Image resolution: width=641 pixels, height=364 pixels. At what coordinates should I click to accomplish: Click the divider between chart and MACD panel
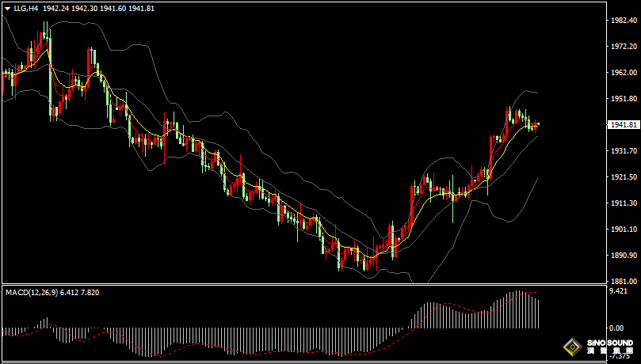[x=301, y=285]
